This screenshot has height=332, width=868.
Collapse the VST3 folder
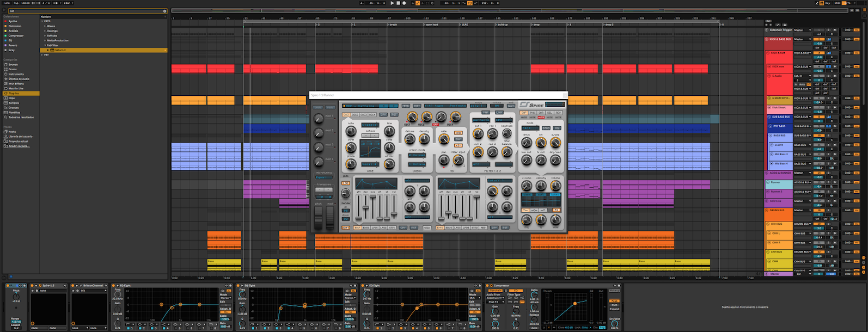[42, 21]
